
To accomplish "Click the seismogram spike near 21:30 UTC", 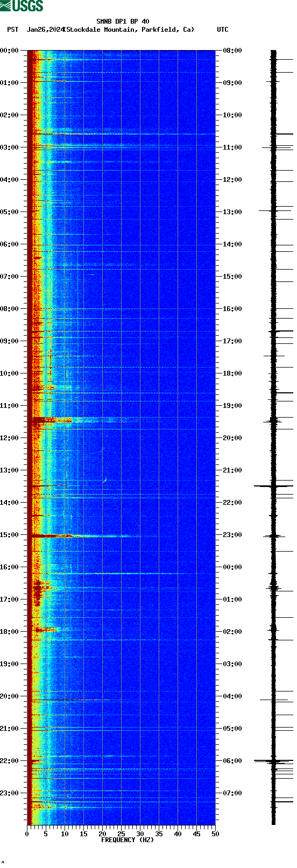I will 273,486.
